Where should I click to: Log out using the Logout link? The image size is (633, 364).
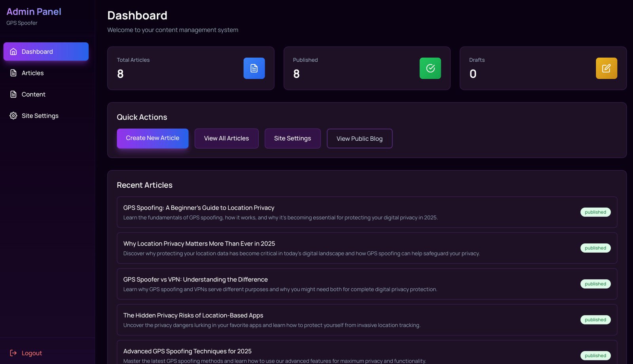pyautogui.click(x=32, y=353)
